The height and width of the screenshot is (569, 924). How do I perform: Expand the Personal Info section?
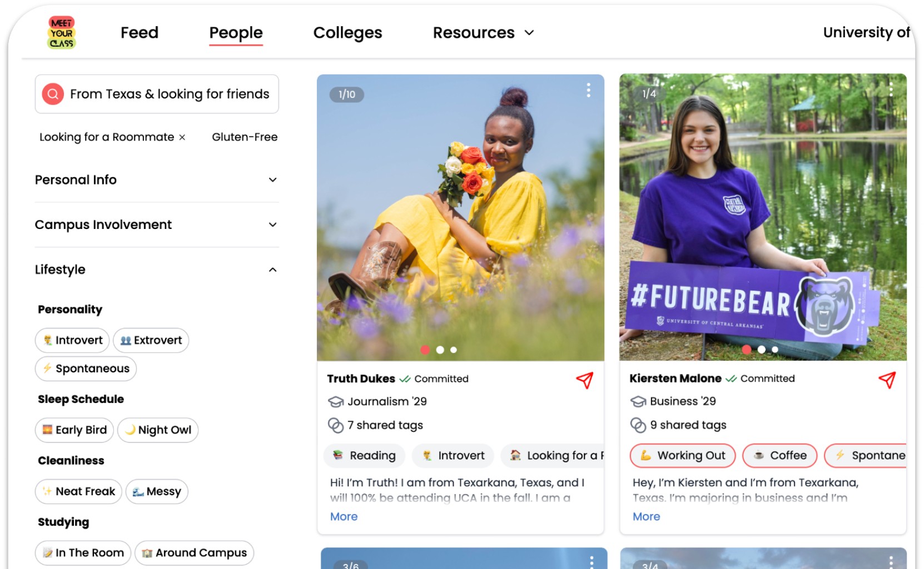[x=157, y=180]
